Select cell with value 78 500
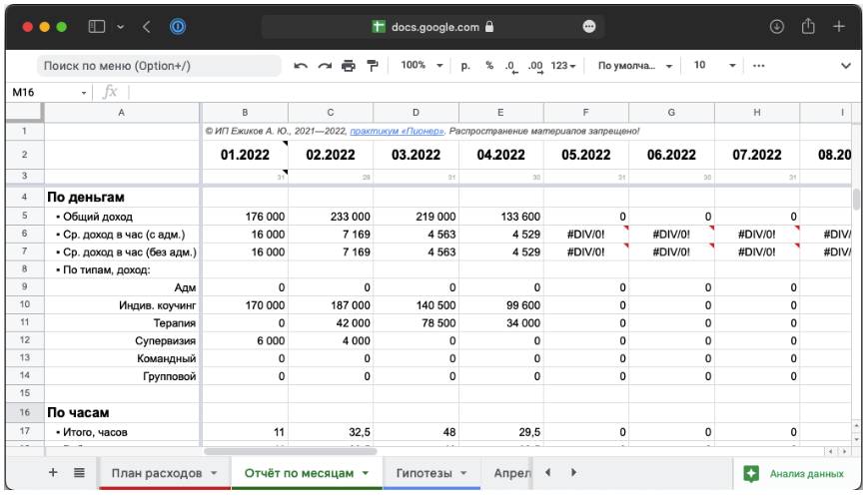Image resolution: width=868 pixels, height=497 pixels. [x=416, y=323]
